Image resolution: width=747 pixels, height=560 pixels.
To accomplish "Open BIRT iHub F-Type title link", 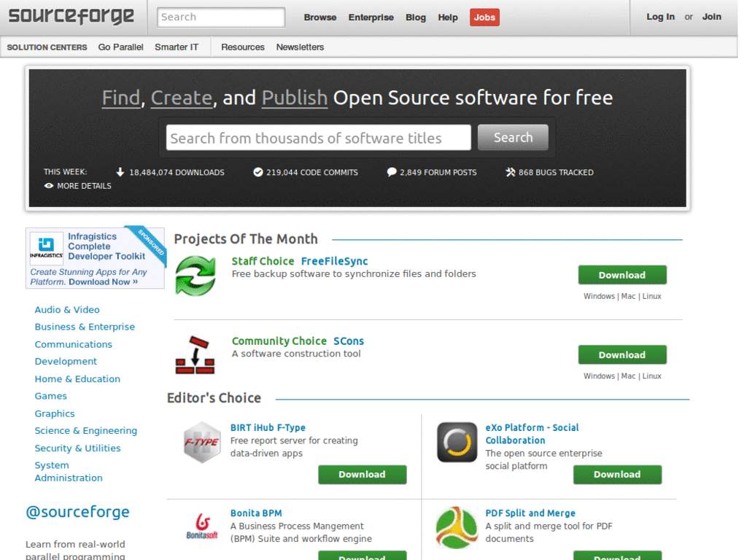I will (268, 427).
